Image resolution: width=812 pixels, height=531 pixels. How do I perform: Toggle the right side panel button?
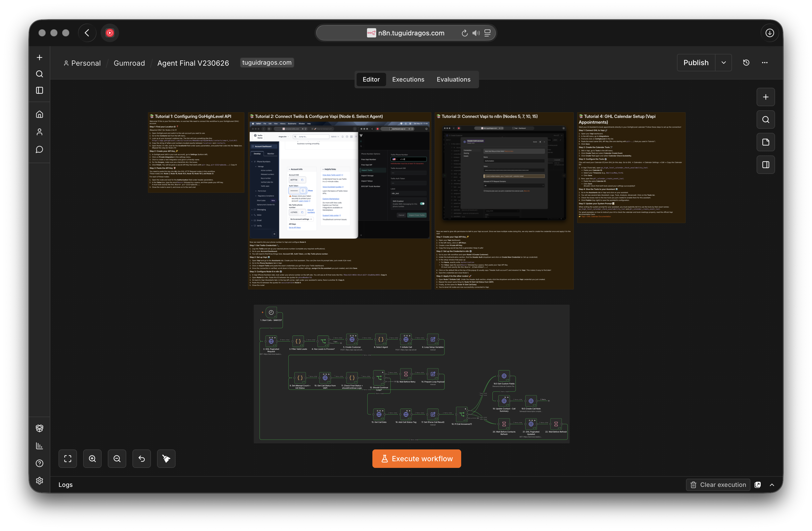pos(766,165)
